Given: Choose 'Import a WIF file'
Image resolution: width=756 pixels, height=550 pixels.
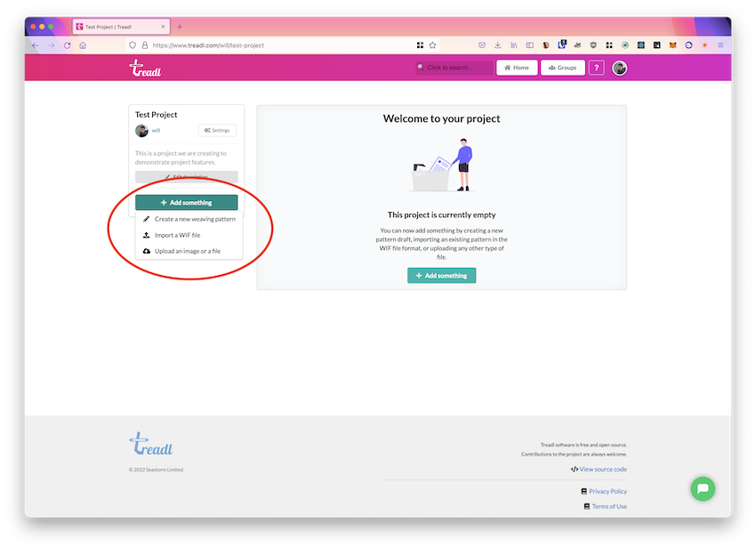Looking at the screenshot, I should tap(189, 235).
